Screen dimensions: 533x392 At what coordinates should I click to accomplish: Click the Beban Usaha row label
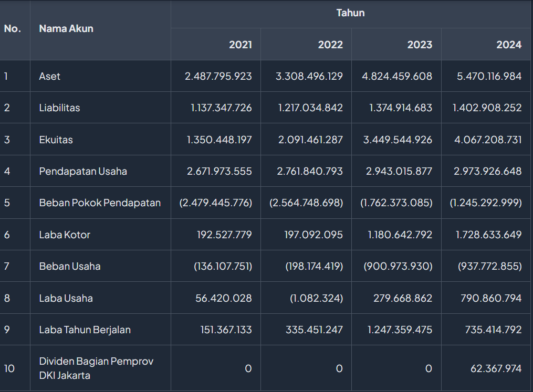[x=70, y=267]
